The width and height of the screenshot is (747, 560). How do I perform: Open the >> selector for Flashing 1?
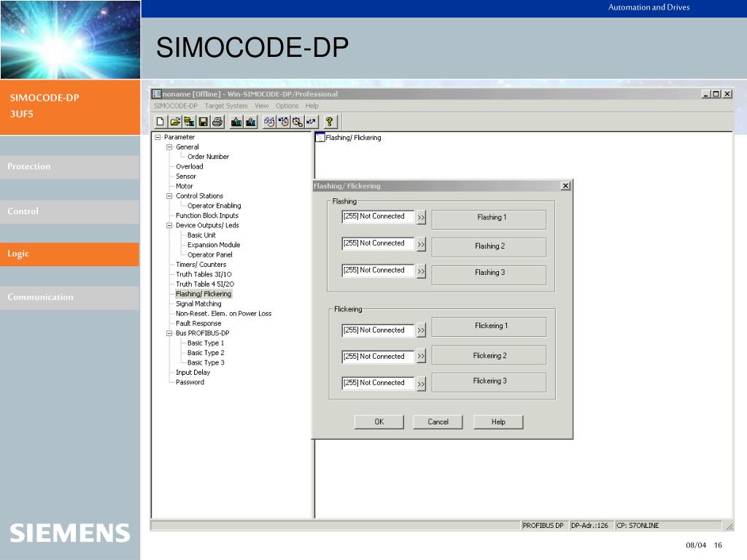click(421, 217)
